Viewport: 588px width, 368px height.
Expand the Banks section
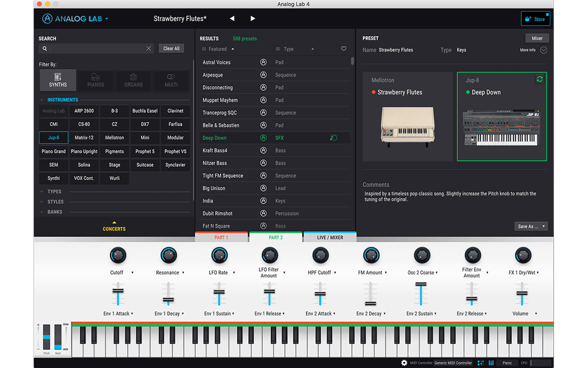(x=41, y=212)
